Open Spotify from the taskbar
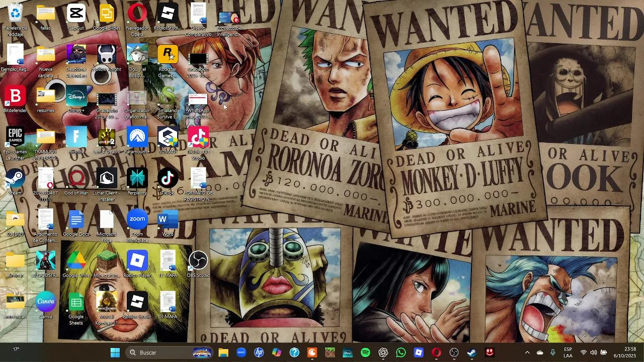The height and width of the screenshot is (362, 644). coord(365,352)
